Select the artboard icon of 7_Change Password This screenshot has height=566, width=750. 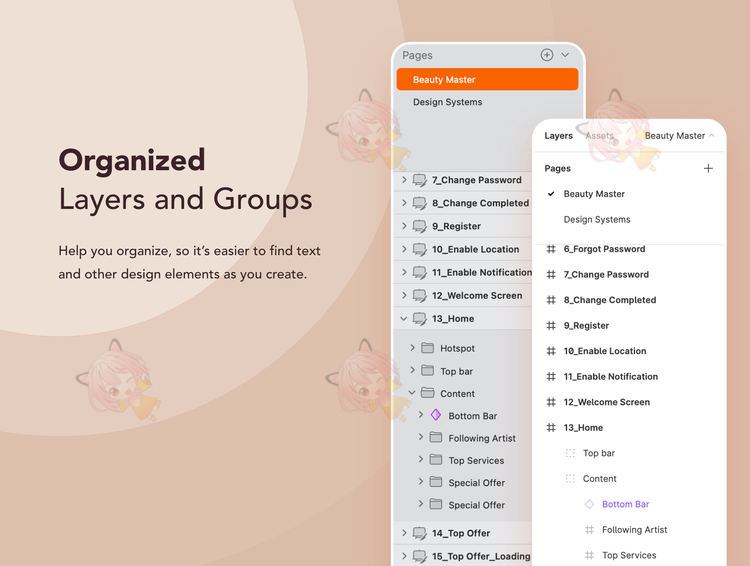point(419,180)
